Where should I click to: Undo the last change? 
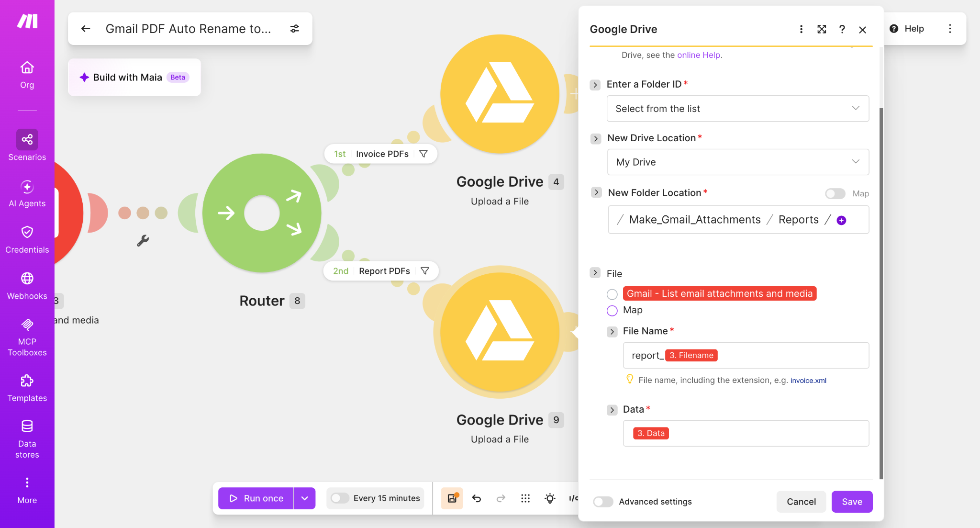coord(477,498)
